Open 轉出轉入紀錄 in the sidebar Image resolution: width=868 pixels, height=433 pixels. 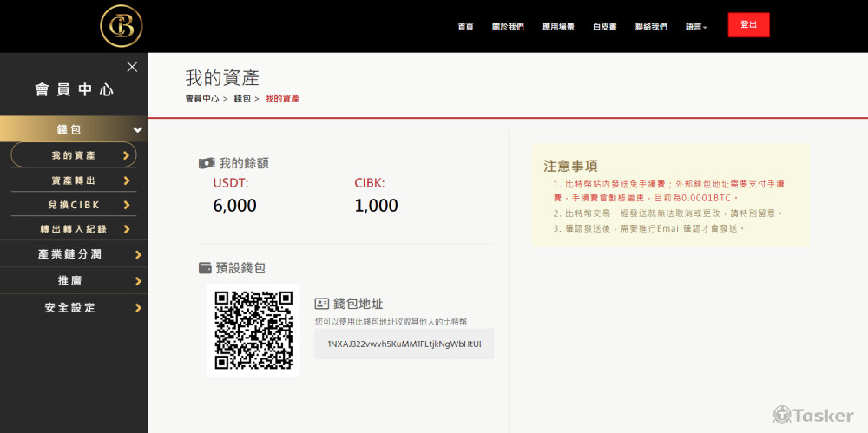point(74,229)
